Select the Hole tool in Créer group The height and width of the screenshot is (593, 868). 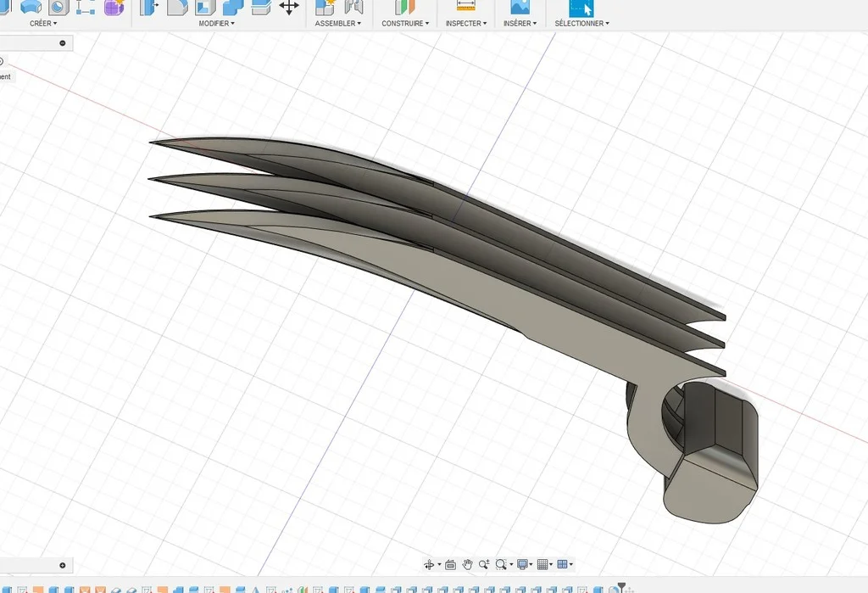58,6
